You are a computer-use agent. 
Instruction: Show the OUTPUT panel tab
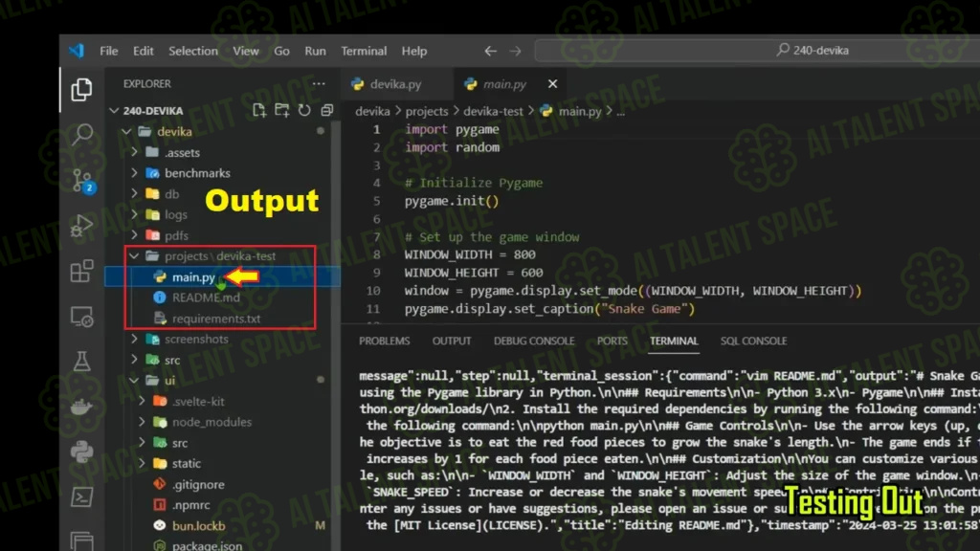point(452,342)
